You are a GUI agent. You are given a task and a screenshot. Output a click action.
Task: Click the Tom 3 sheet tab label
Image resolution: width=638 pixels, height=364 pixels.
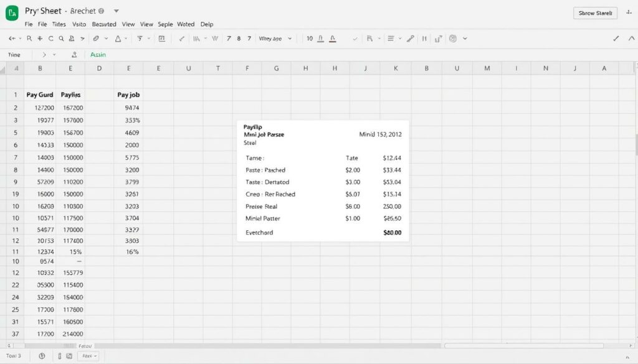(14, 356)
